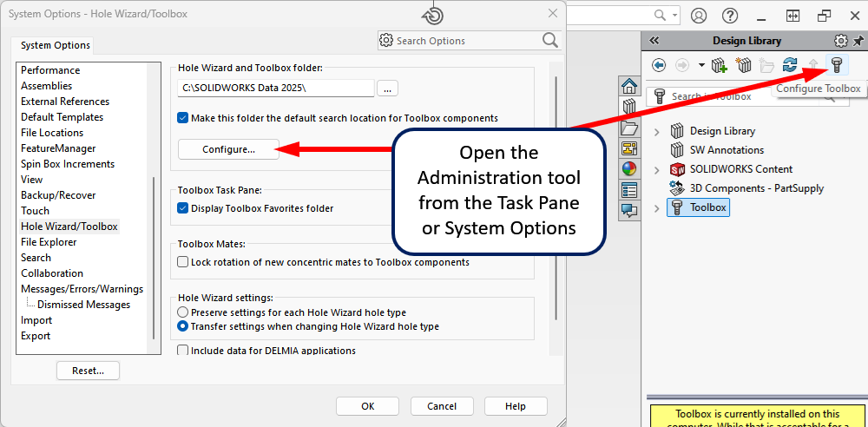Pin the Design Library task pane
The height and width of the screenshot is (427, 868).
pos(858,41)
